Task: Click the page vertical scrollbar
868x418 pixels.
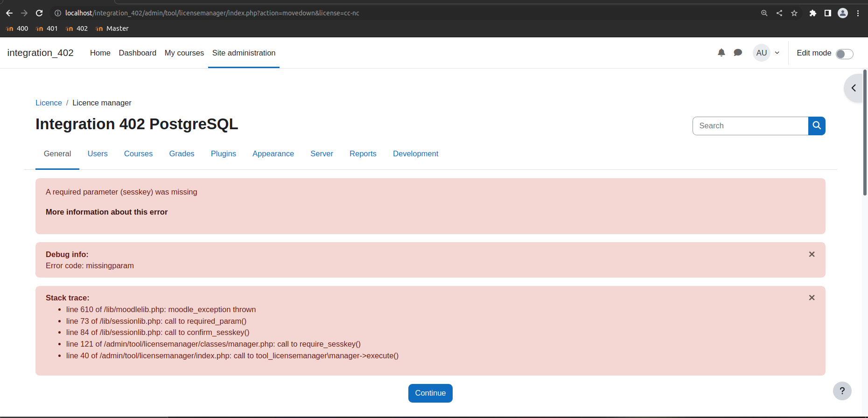Action: click(865, 132)
